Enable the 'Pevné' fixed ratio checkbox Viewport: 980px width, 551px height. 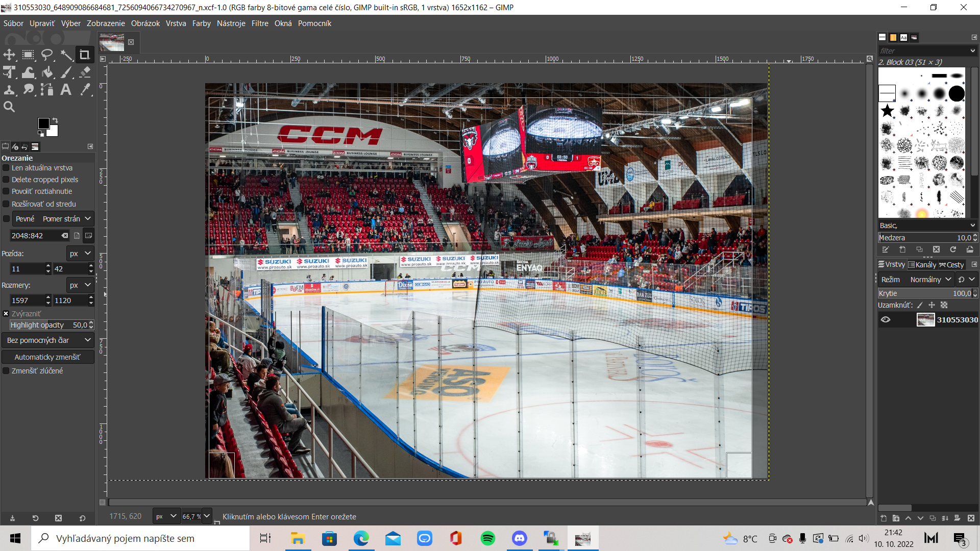coord(6,219)
